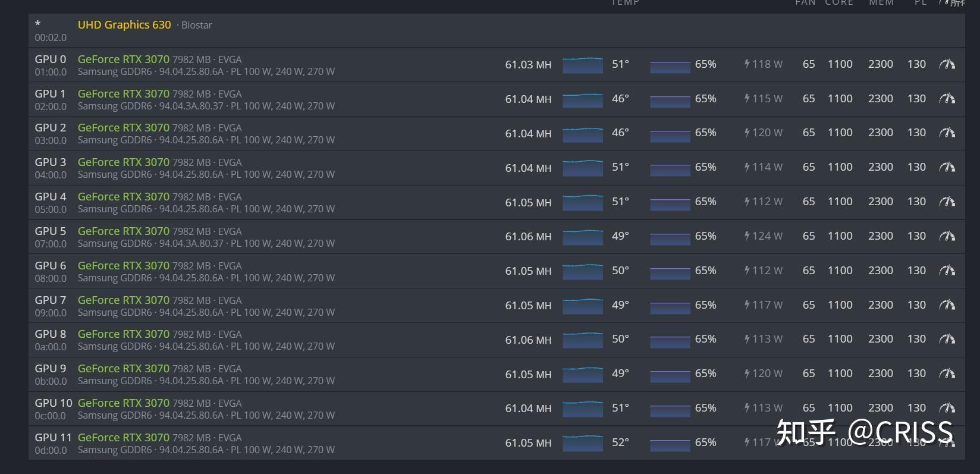This screenshot has height=474, width=980.
Task: Click the tuning speedometer icon for GPU 1
Action: (947, 99)
